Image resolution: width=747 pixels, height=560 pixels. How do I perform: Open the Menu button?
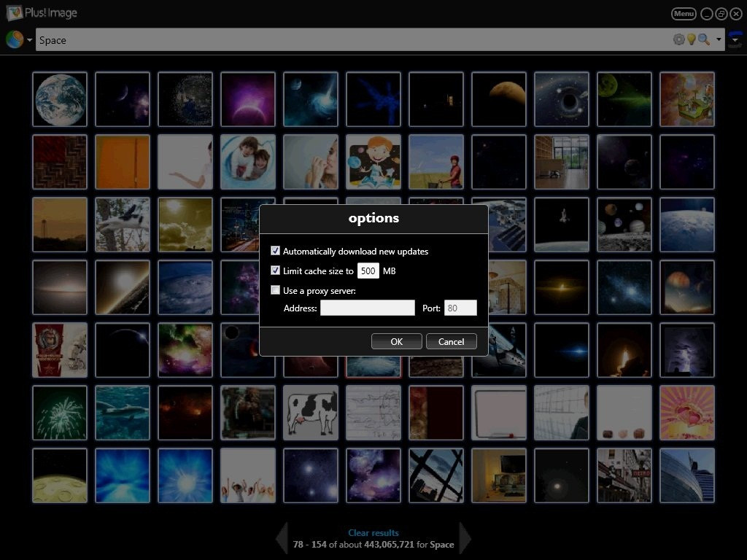point(684,14)
